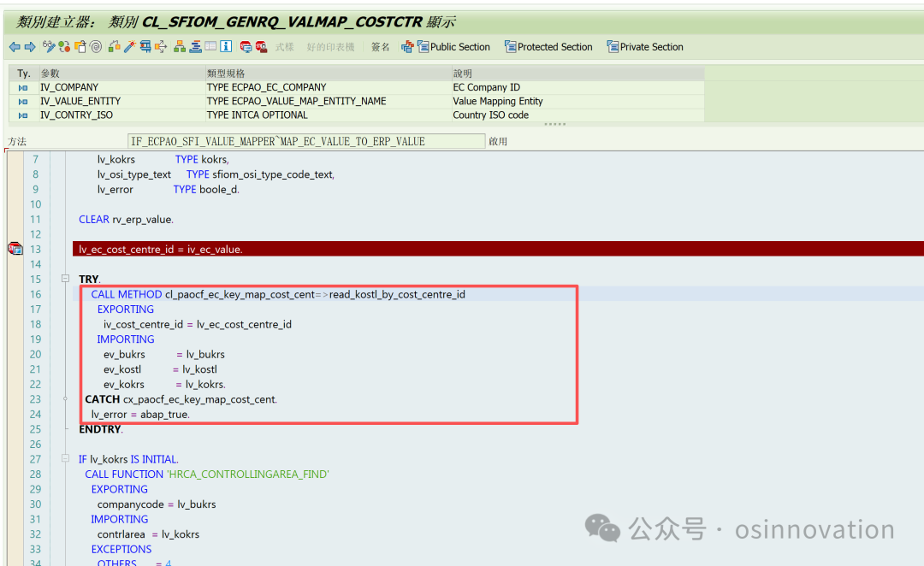
Task: Click the CALL METHOD line 16
Action: 278,294
